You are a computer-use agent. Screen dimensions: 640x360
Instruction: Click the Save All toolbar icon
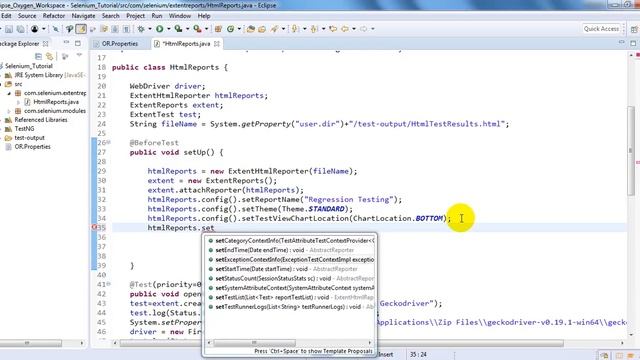[x=20, y=29]
